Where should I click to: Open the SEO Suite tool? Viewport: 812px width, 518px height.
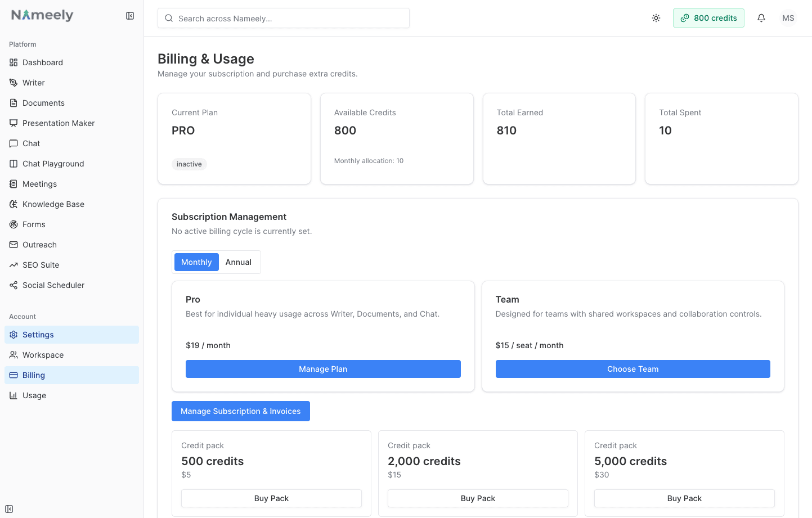coord(40,265)
